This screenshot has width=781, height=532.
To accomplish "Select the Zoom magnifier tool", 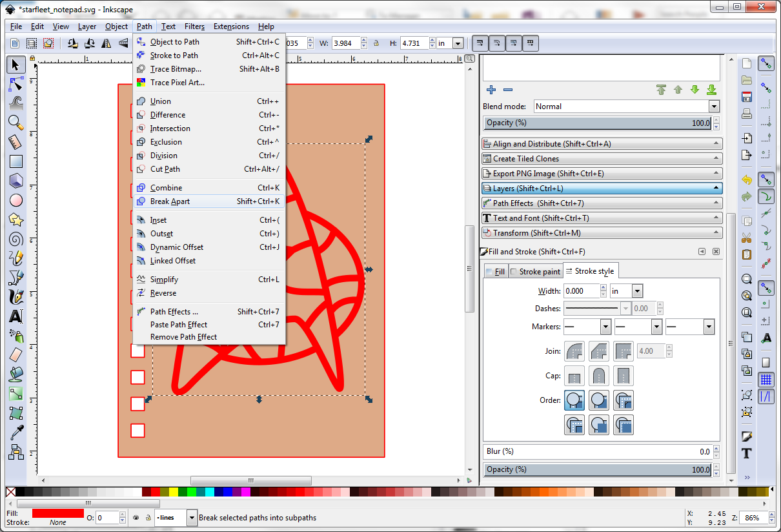I will (16, 122).
